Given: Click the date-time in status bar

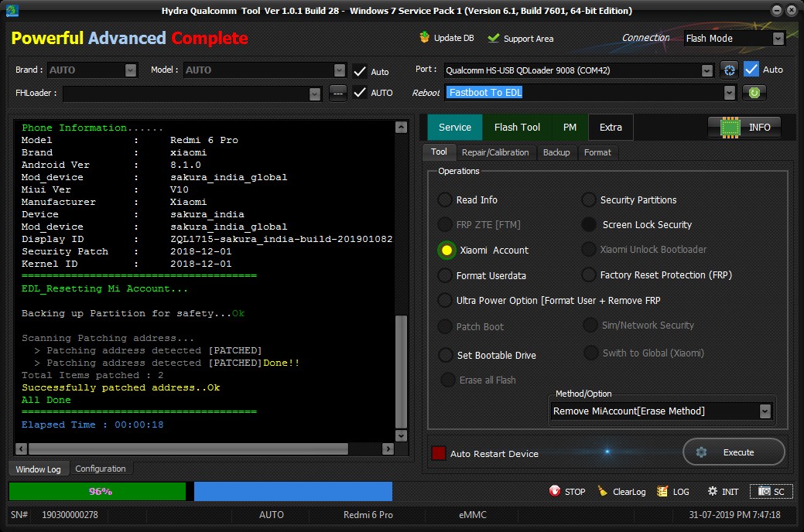Looking at the screenshot, I should [x=734, y=514].
